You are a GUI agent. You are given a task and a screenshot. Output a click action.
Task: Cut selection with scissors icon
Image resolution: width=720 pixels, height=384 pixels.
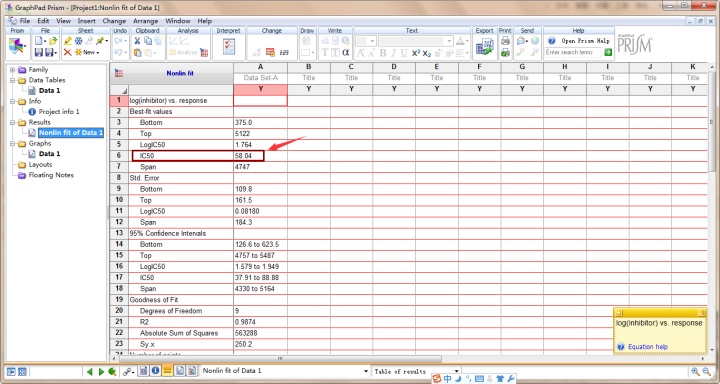[137, 41]
